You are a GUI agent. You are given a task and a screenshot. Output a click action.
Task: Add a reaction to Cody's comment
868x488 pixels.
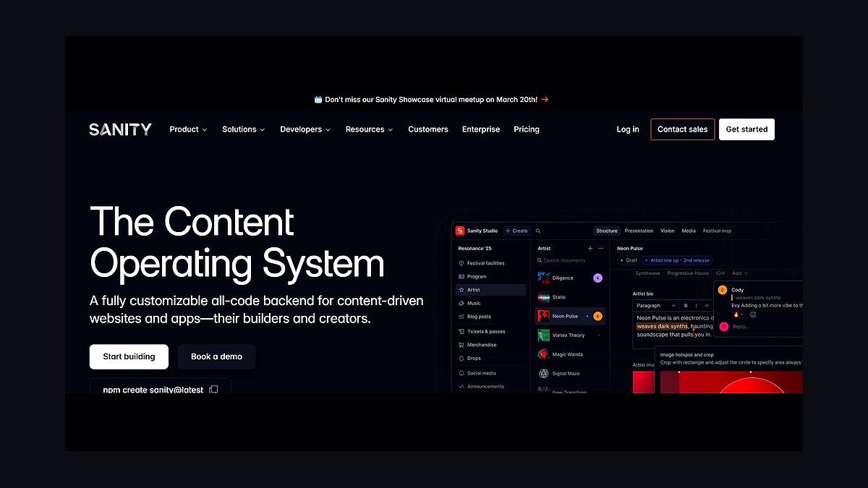click(753, 314)
